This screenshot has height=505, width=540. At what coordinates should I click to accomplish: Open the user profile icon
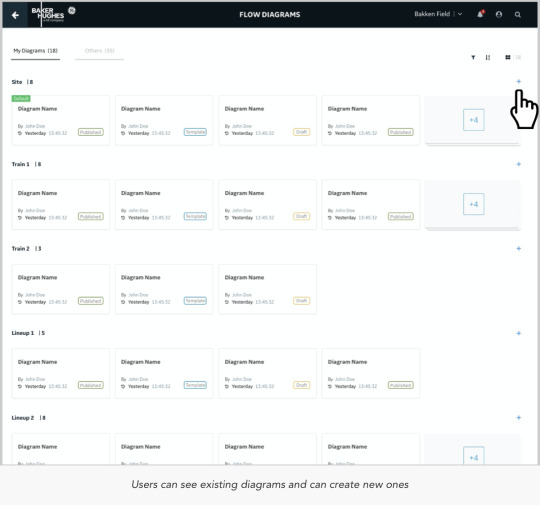click(499, 14)
